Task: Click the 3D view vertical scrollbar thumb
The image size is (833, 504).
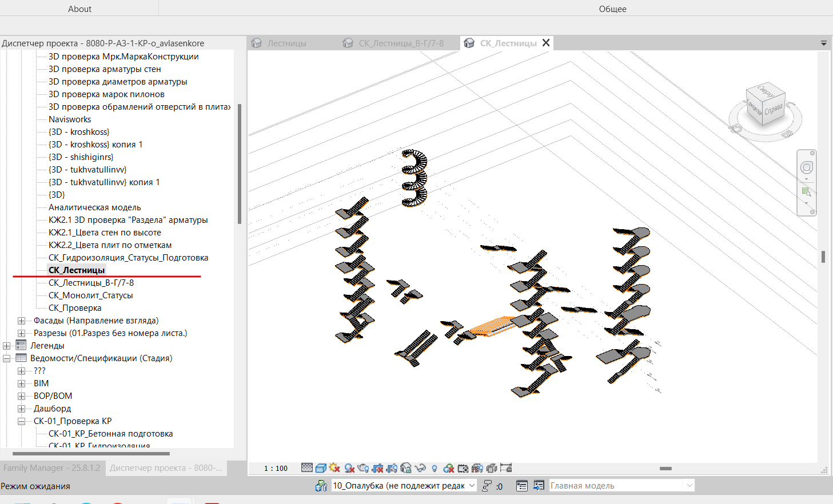Action: (823, 257)
